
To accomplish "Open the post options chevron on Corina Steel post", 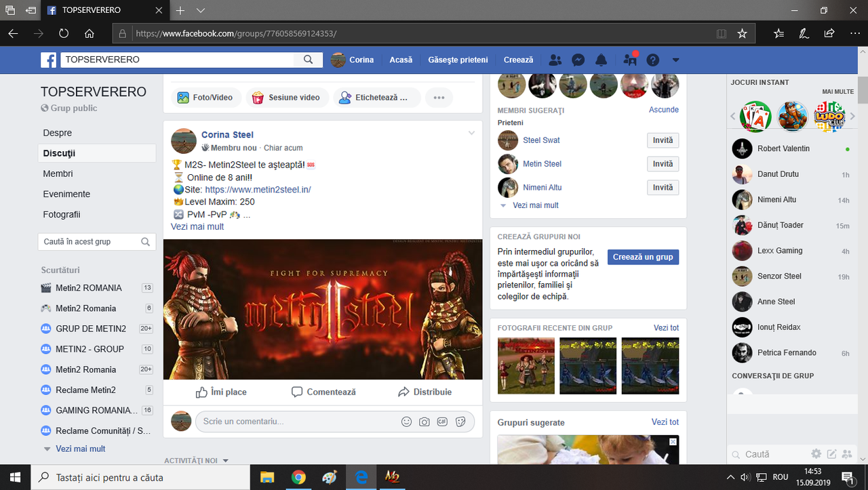I will coord(472,133).
